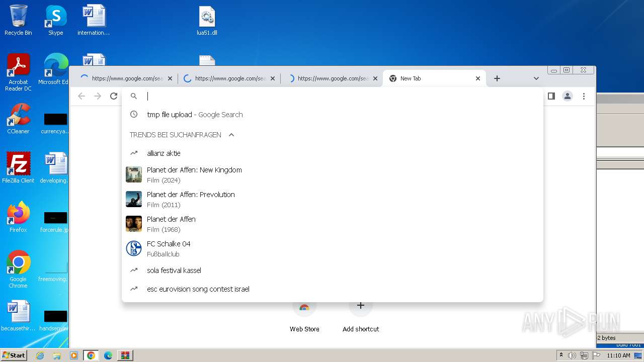Launch FileZilla Client shortcut
Image resolution: width=644 pixels, height=362 pixels.
click(18, 168)
